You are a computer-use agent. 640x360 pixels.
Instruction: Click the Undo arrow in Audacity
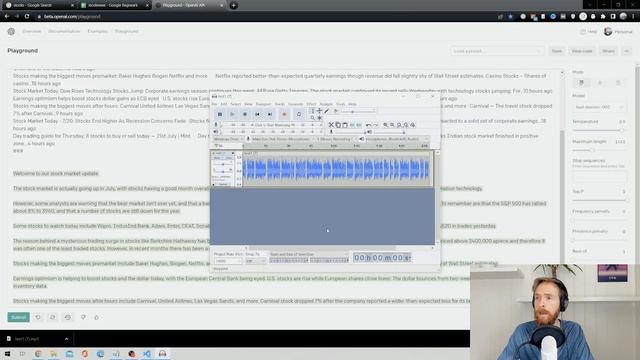point(369,125)
